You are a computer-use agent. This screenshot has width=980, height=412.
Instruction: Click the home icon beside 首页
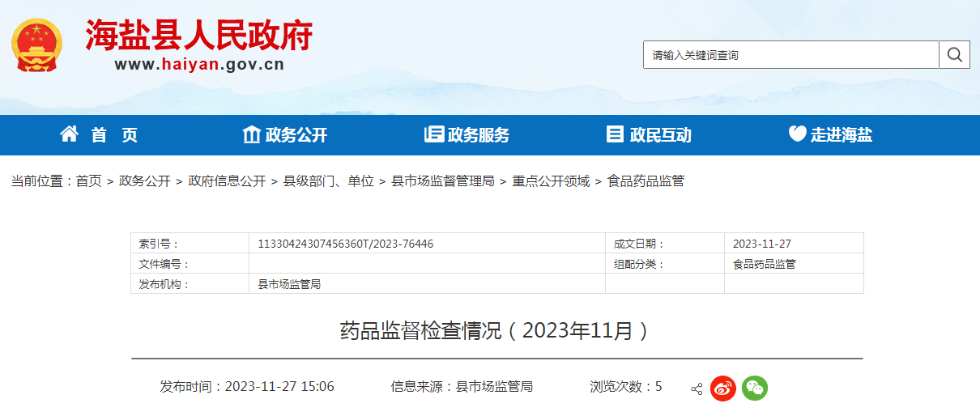[70, 134]
